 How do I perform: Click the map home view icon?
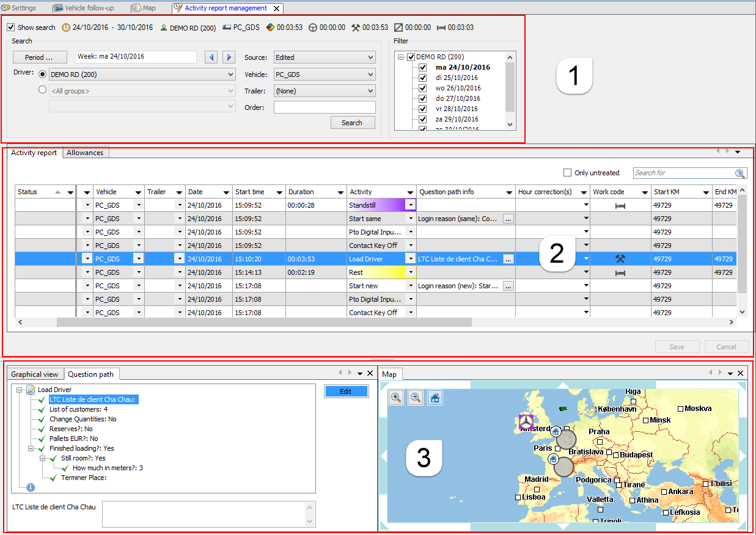point(435,398)
